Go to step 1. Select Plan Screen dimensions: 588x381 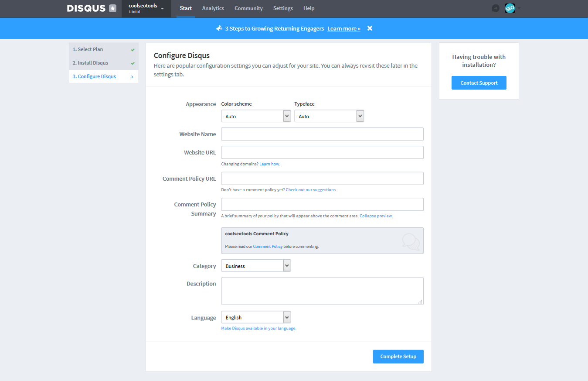point(104,49)
